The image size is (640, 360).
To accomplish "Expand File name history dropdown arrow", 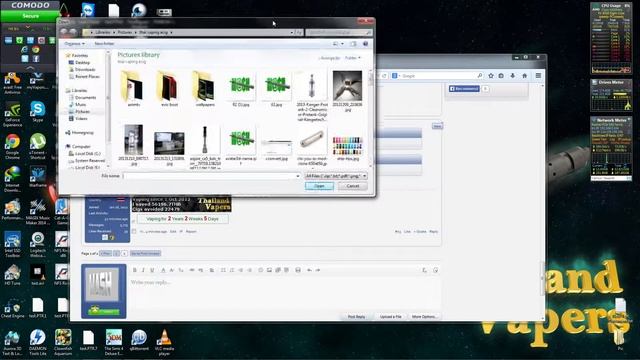I will coord(298,176).
